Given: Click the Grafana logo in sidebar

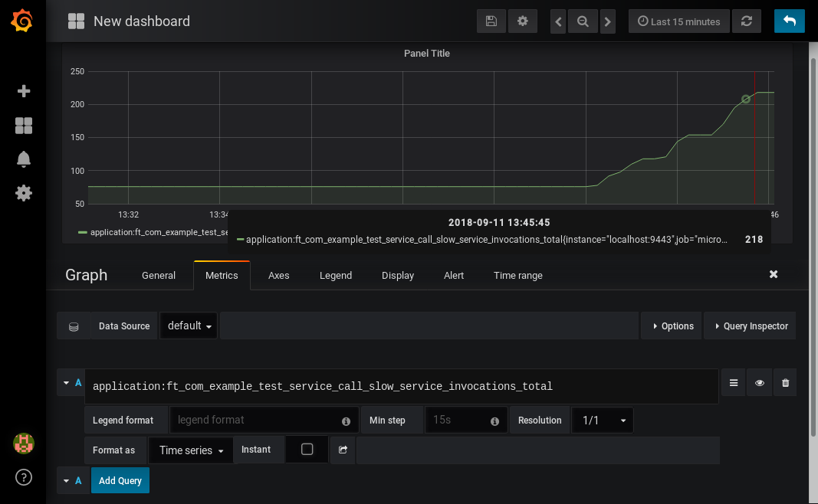Looking at the screenshot, I should coord(22,21).
